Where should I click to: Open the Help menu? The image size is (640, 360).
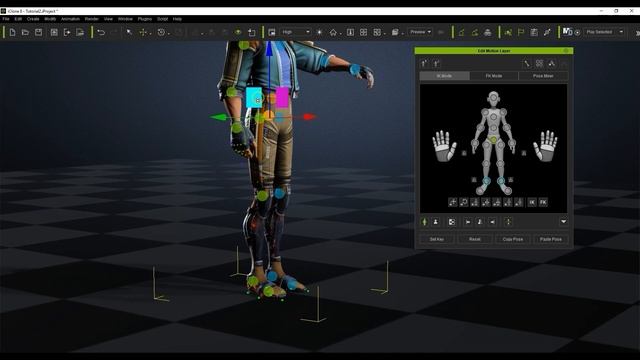click(177, 19)
